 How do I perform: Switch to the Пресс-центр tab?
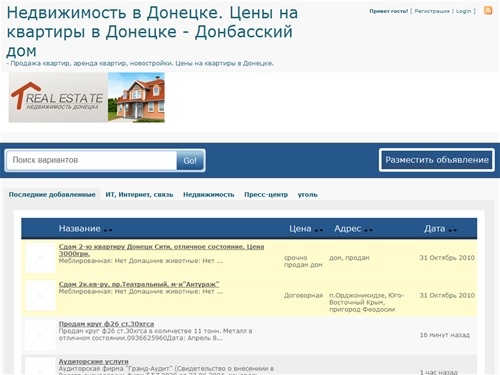[266, 195]
